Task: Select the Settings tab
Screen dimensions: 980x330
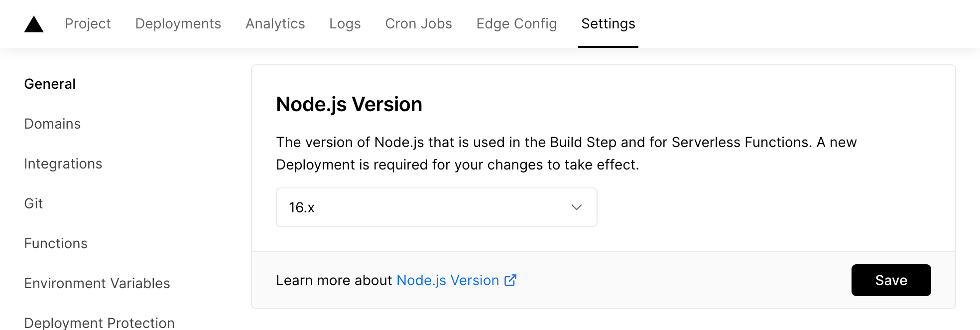Action: pos(608,23)
